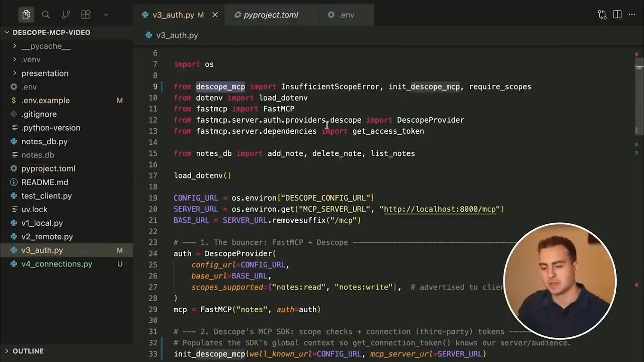Expand the __pycache__ folder
Screen dimensions: 644x362
[66, 46]
